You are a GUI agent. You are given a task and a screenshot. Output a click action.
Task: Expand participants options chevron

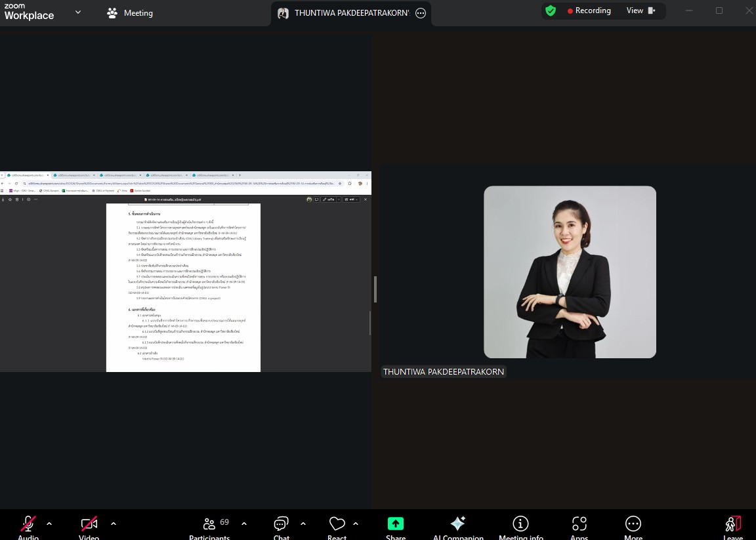pyautogui.click(x=244, y=524)
